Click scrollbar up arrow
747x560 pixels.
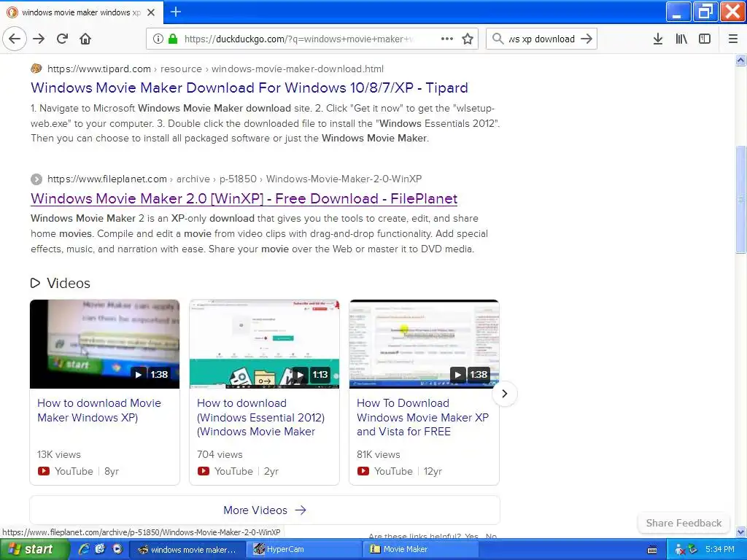tap(740, 60)
